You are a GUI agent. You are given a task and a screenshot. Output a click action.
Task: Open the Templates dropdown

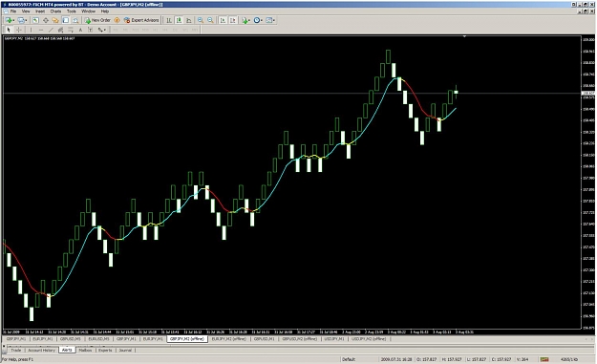(x=270, y=20)
